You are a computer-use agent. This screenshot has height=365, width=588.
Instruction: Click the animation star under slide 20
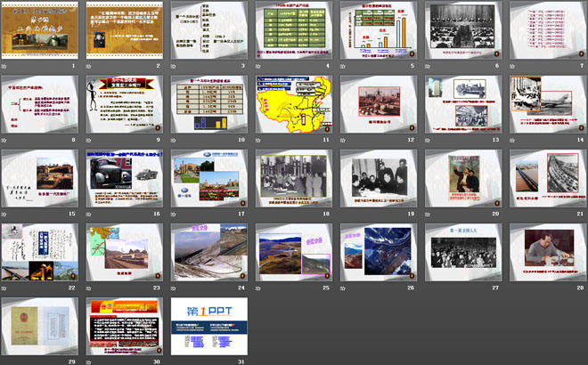point(428,215)
